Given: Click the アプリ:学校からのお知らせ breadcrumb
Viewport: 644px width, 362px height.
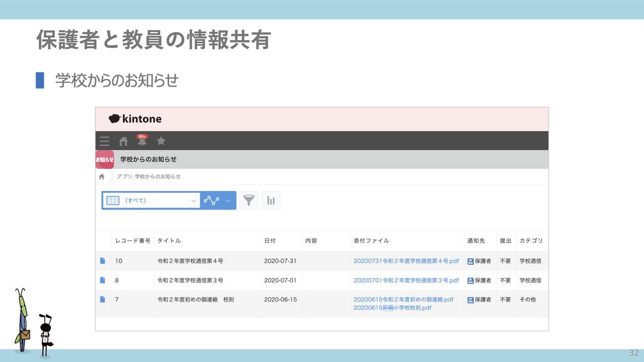Looking at the screenshot, I should pyautogui.click(x=149, y=176).
